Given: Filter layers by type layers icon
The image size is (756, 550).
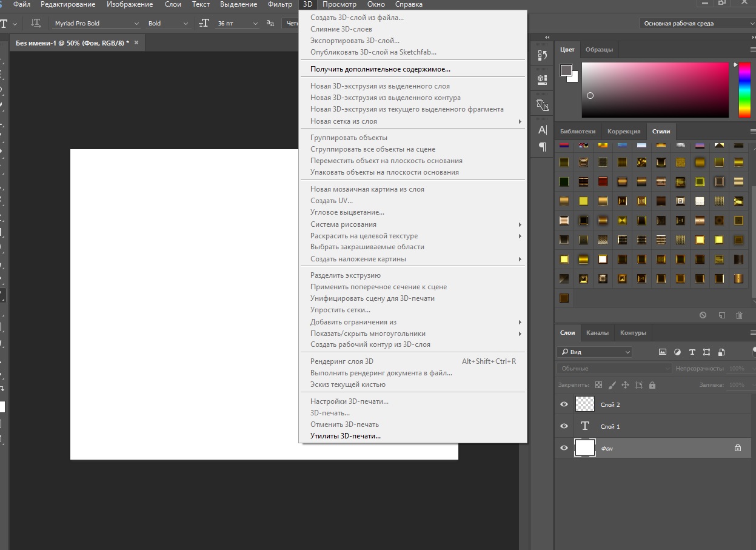Looking at the screenshot, I should (x=692, y=352).
